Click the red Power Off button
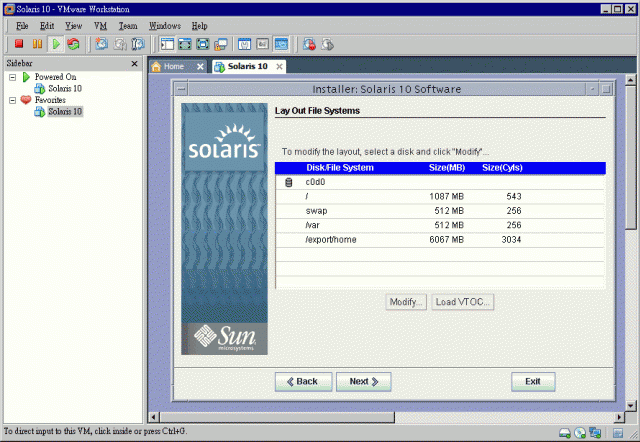Viewport: 640px width, 442px height. (19, 44)
